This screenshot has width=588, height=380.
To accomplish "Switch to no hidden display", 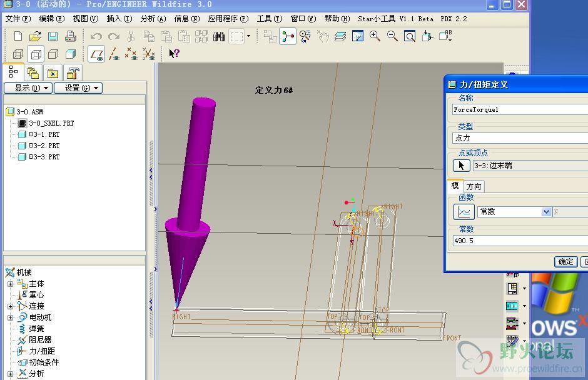I will (x=53, y=54).
